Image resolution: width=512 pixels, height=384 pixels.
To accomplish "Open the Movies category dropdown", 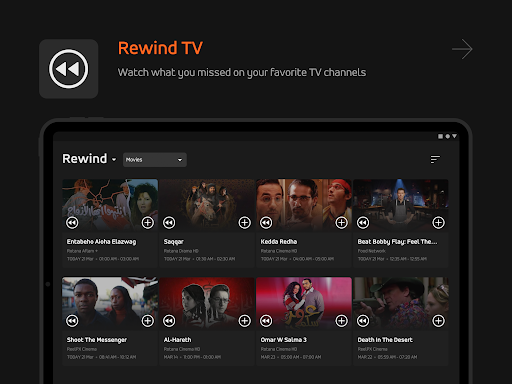I will (x=155, y=160).
